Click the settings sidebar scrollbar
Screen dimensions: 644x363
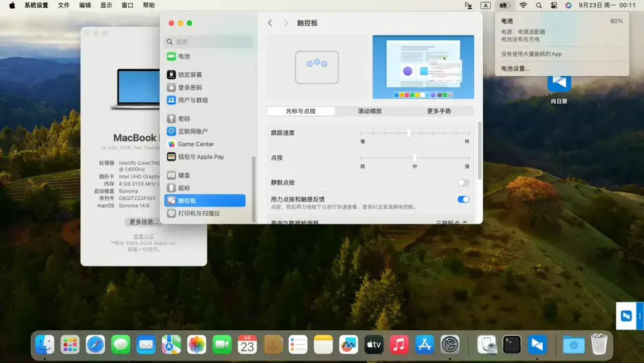tap(253, 189)
